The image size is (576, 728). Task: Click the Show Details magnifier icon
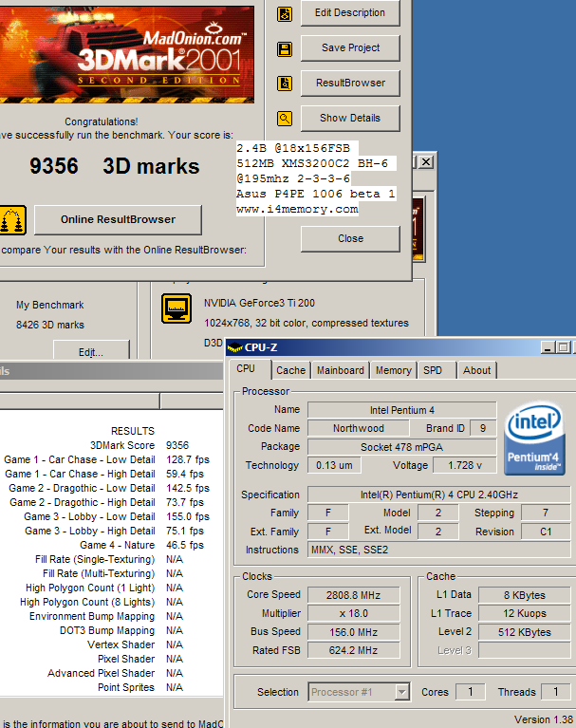pos(285,119)
